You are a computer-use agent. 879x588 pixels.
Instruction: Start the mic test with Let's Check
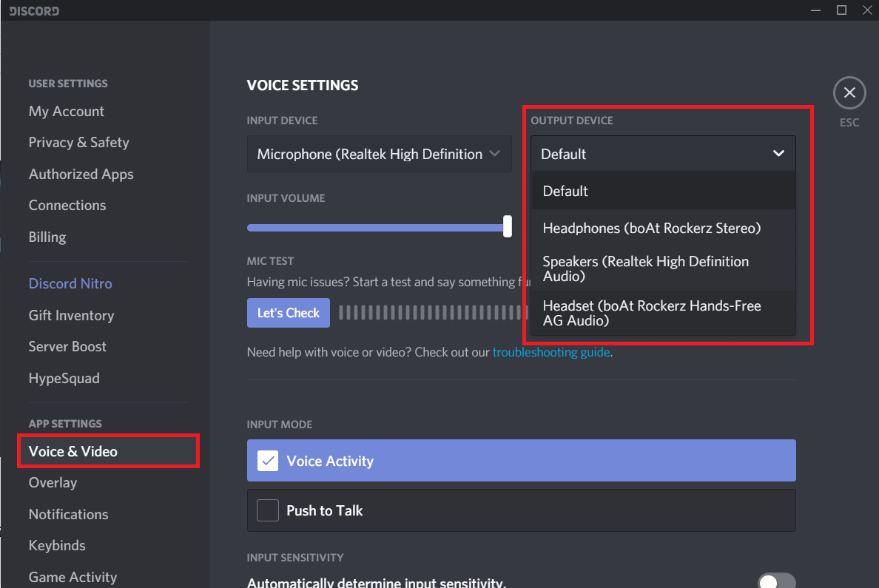288,312
